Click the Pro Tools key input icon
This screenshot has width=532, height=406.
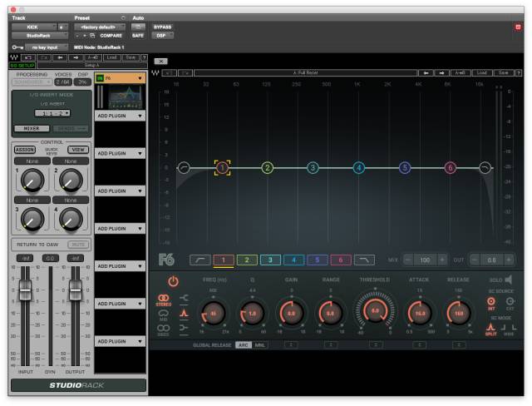17,47
